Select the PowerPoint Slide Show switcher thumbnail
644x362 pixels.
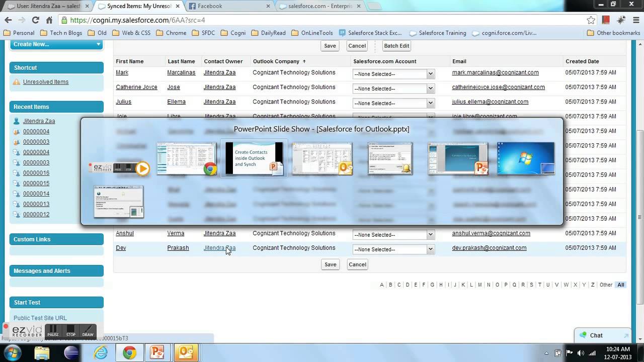pyautogui.click(x=255, y=158)
